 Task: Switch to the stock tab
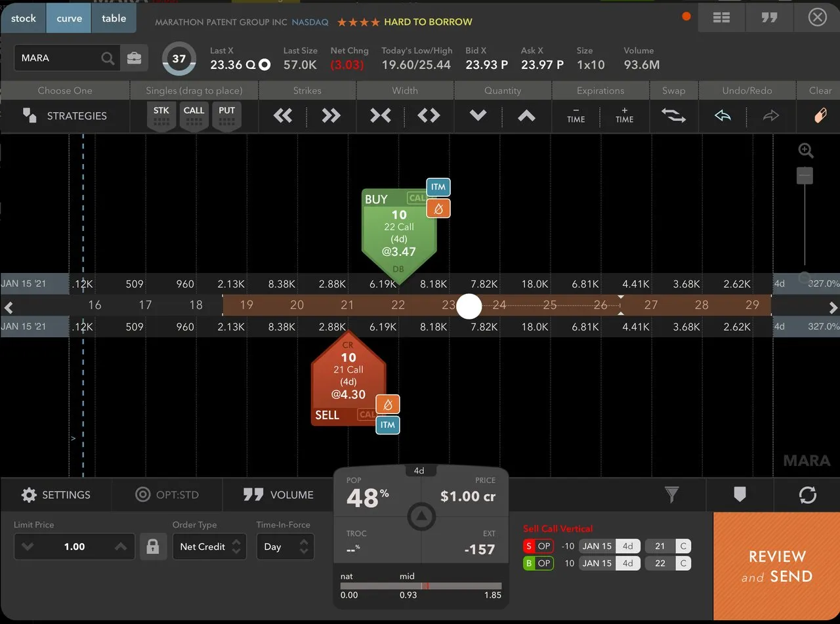(x=23, y=18)
